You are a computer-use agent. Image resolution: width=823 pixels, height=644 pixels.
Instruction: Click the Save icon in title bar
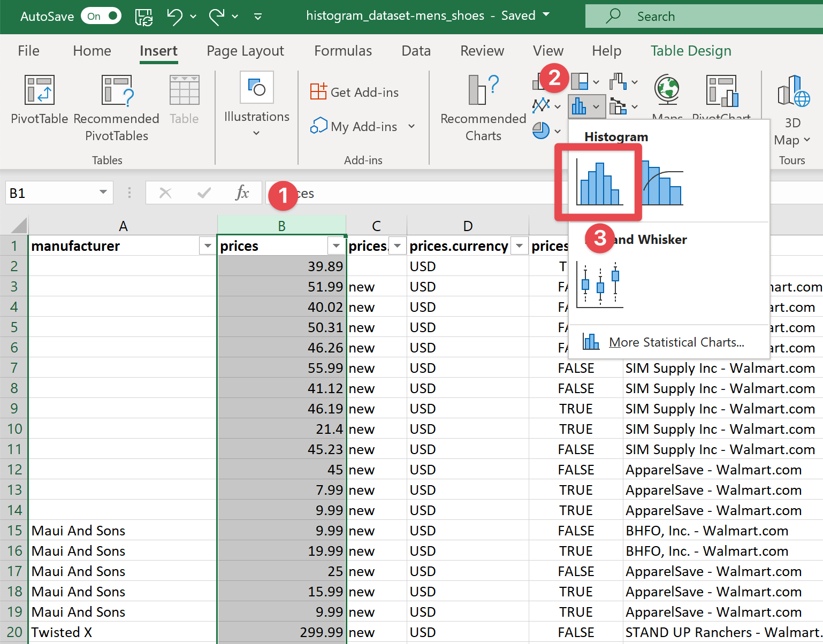(x=144, y=17)
